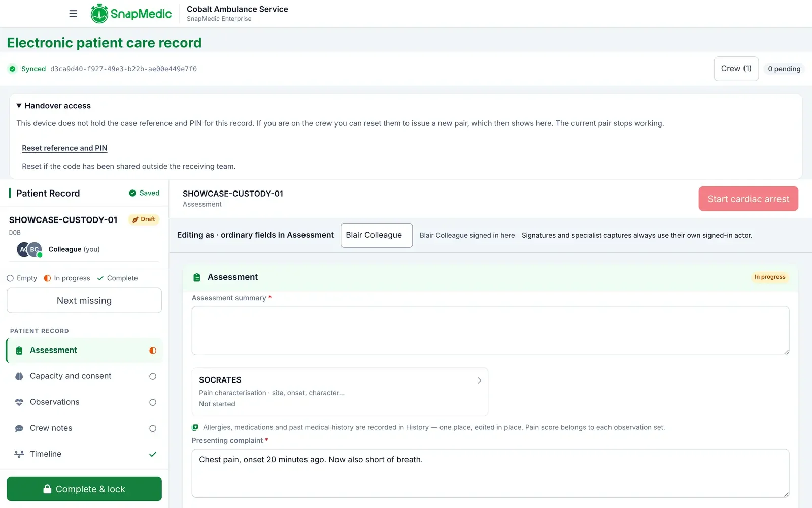Click the Assessment clipboard icon in sidebar
The width and height of the screenshot is (812, 508).
click(19, 351)
